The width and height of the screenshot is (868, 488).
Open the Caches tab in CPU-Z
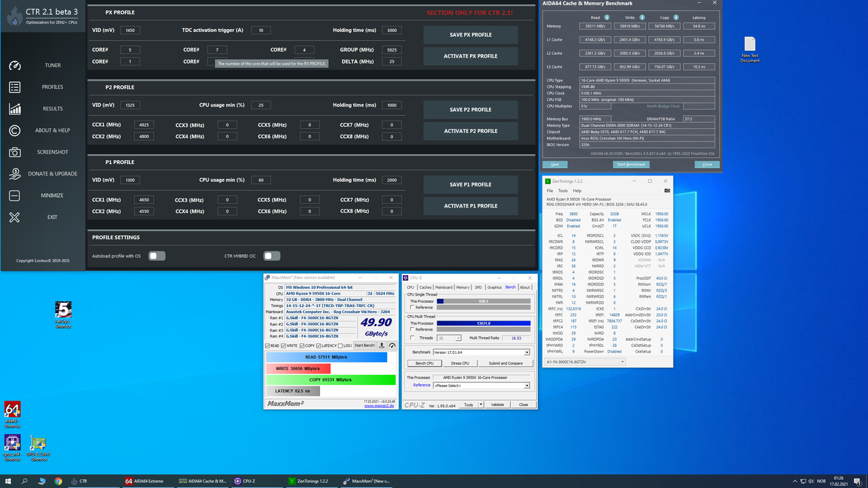[425, 287]
